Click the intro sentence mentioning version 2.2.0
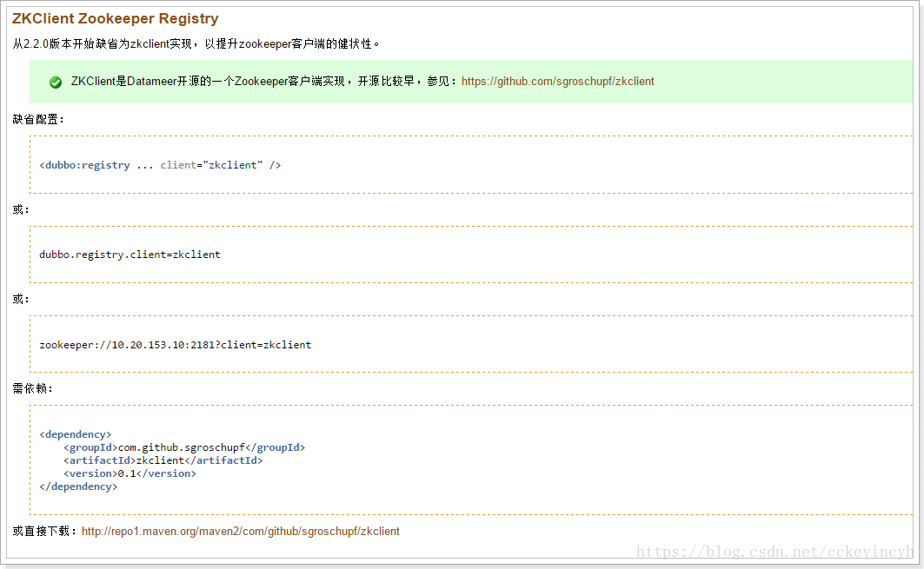924x569 pixels. pyautogui.click(x=196, y=43)
